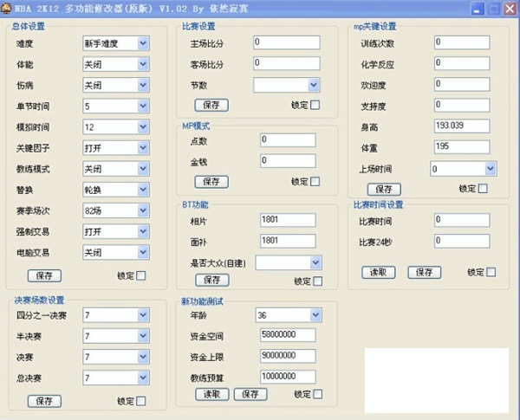Click the 训练次数 input field
This screenshot has width=520, height=420.
coord(462,42)
